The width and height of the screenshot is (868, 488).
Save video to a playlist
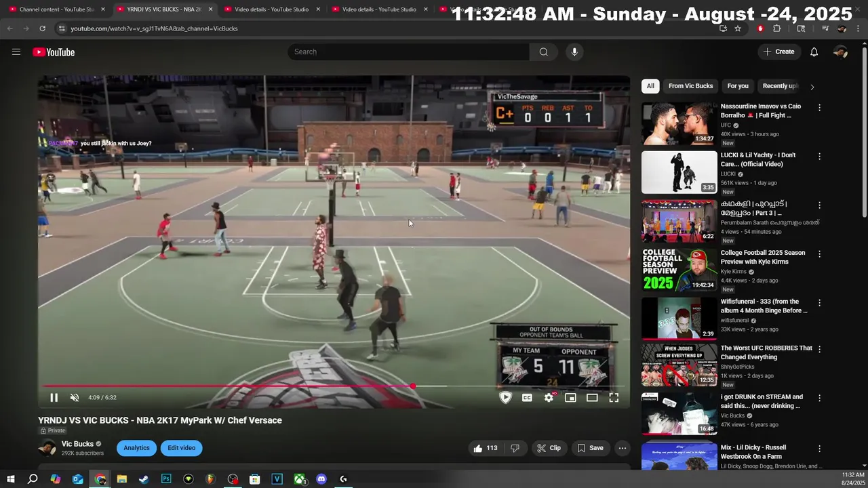coord(590,448)
